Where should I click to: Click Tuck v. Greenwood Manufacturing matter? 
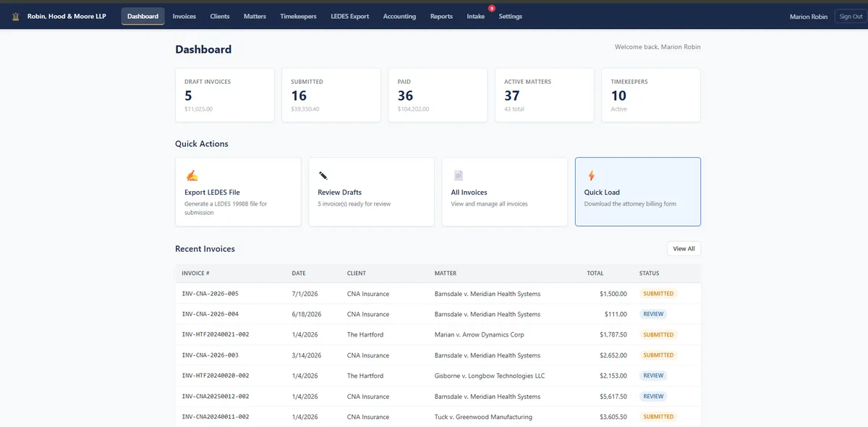point(483,417)
